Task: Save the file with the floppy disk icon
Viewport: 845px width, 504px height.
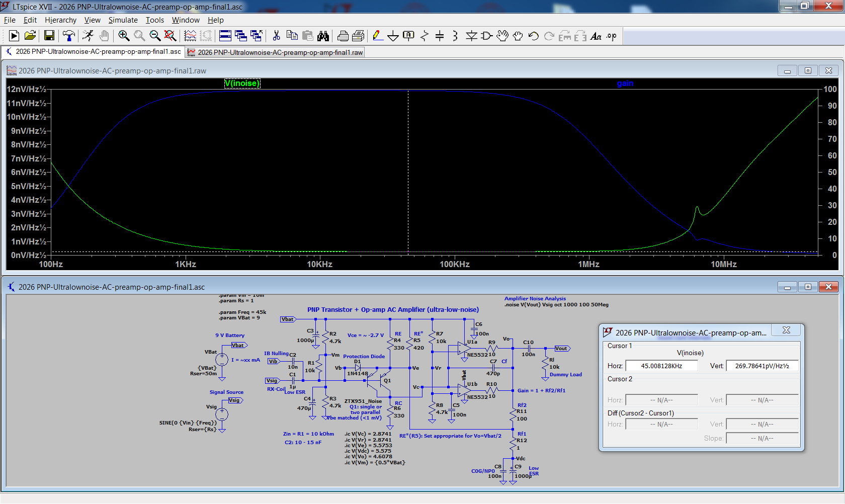Action: click(49, 36)
